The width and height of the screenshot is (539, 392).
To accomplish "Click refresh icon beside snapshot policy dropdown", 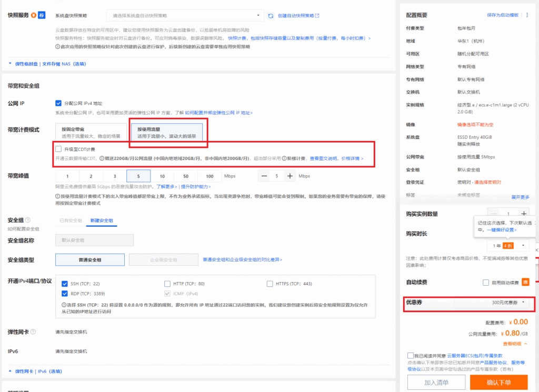I will [x=271, y=16].
